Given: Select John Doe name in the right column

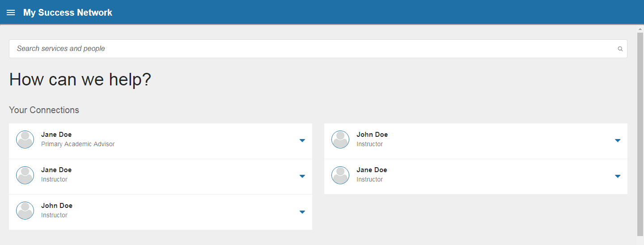Looking at the screenshot, I should click(x=372, y=135).
